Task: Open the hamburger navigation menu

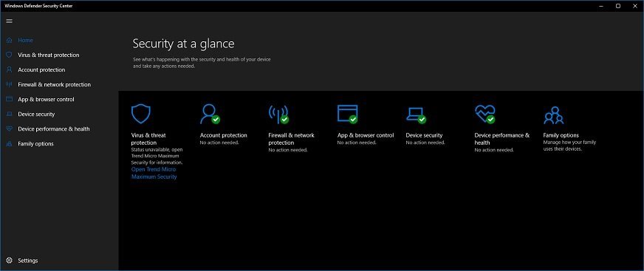Action: [10, 21]
